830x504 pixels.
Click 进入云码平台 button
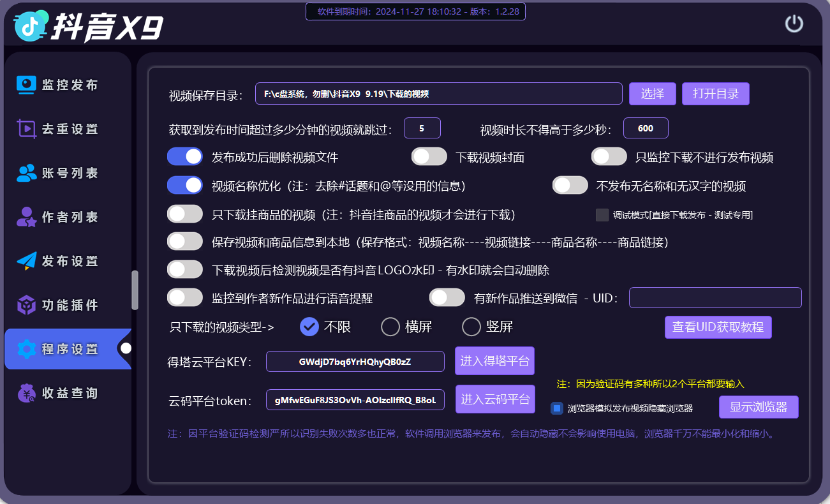[496, 399]
